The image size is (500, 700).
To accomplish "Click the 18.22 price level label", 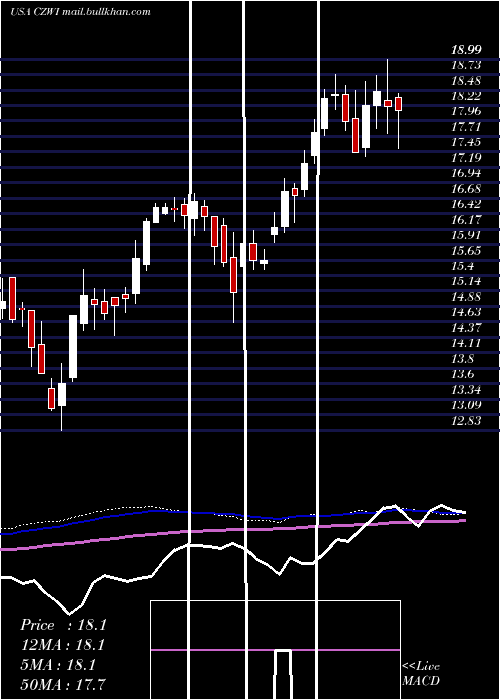I will point(466,96).
